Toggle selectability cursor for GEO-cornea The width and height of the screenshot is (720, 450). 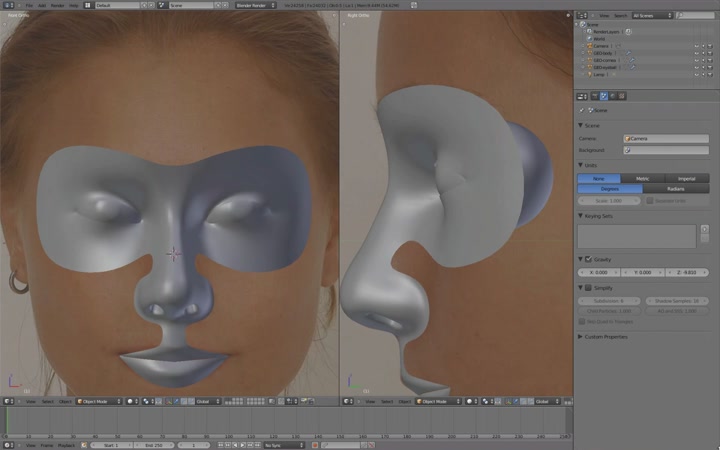tap(703, 60)
